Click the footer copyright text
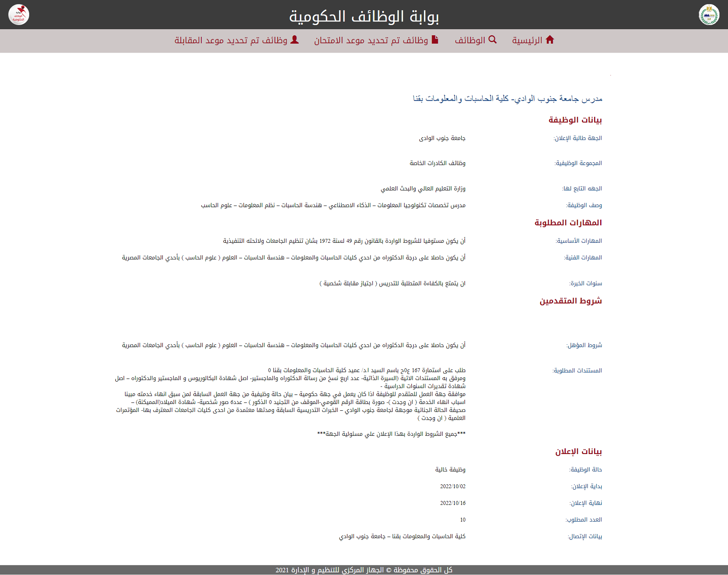The image size is (728, 575). point(364,570)
